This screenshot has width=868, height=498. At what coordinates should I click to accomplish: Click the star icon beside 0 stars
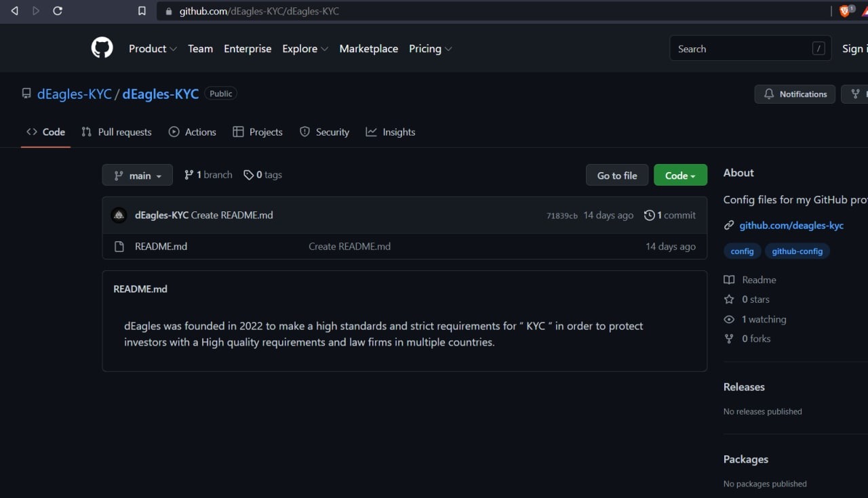(729, 299)
